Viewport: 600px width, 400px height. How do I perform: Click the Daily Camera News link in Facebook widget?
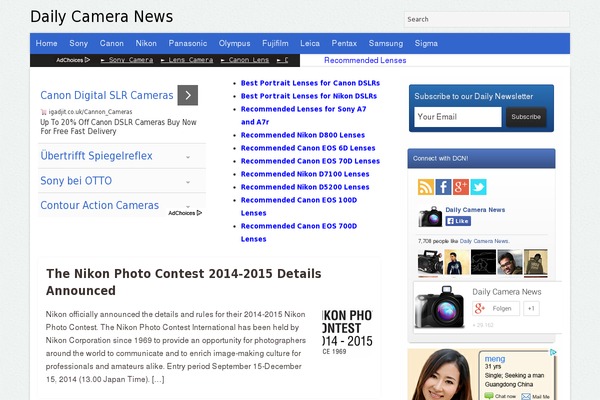(x=475, y=210)
